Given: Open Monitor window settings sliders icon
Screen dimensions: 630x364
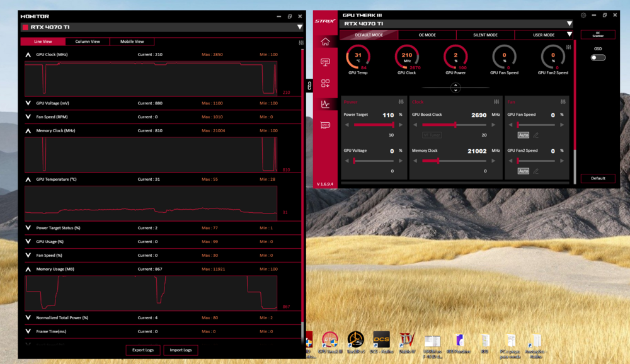Looking at the screenshot, I should coord(301,43).
